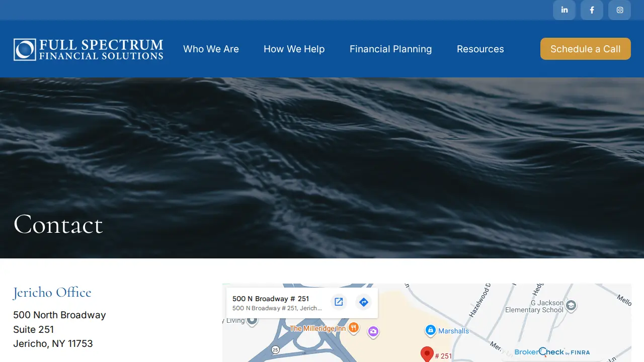Open the Resources menu
Screen dimensions: 644x362
[480, 49]
